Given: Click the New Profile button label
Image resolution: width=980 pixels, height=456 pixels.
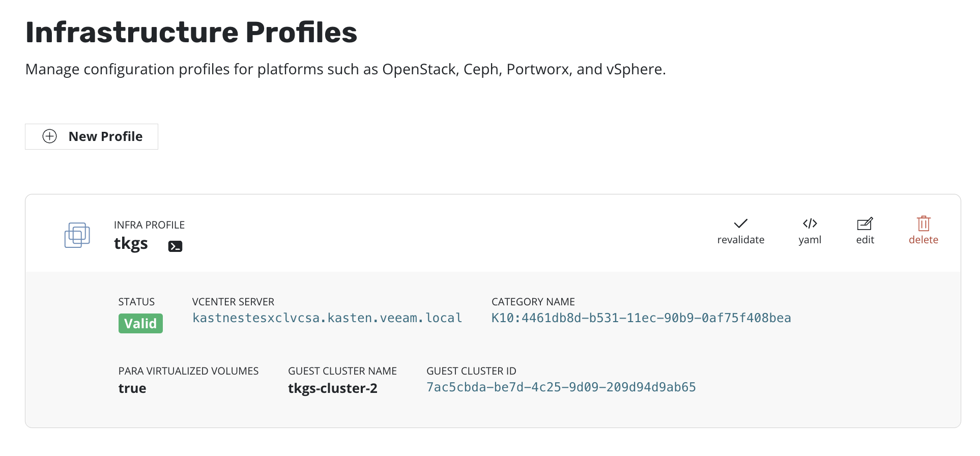Looking at the screenshot, I should point(105,136).
